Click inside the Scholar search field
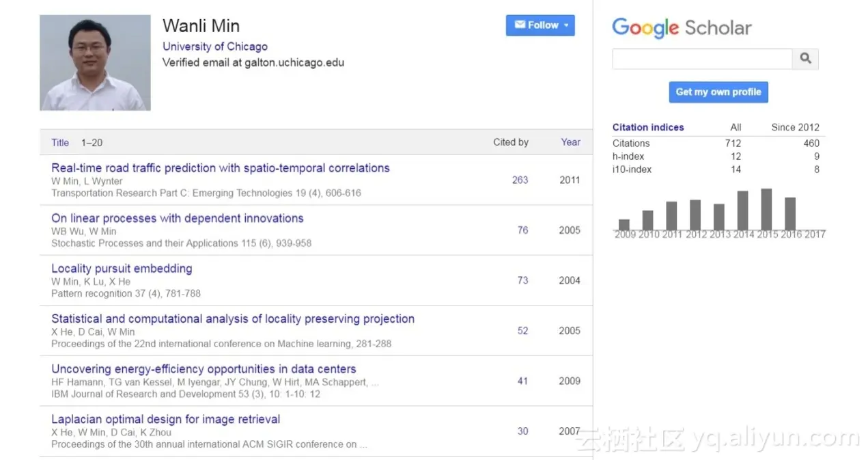Viewport: 868px width, 460px height. 701,59
